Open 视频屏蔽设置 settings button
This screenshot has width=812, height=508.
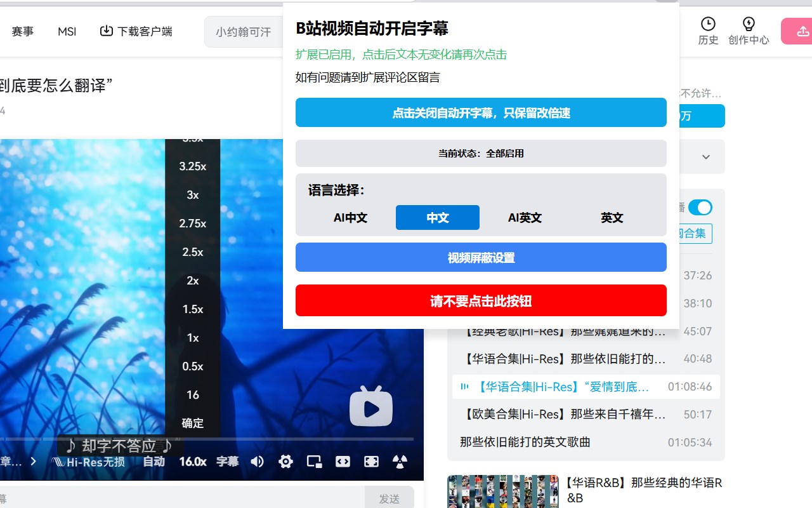pyautogui.click(x=481, y=257)
